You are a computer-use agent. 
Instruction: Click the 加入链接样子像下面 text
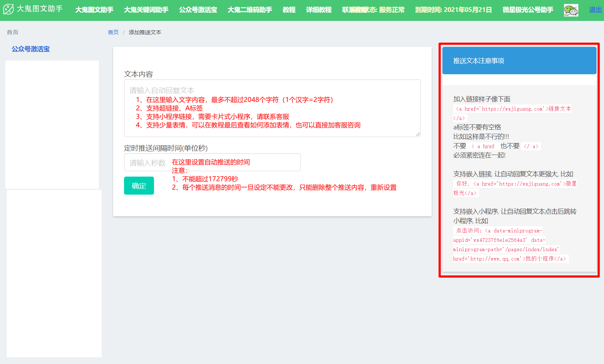coord(482,99)
